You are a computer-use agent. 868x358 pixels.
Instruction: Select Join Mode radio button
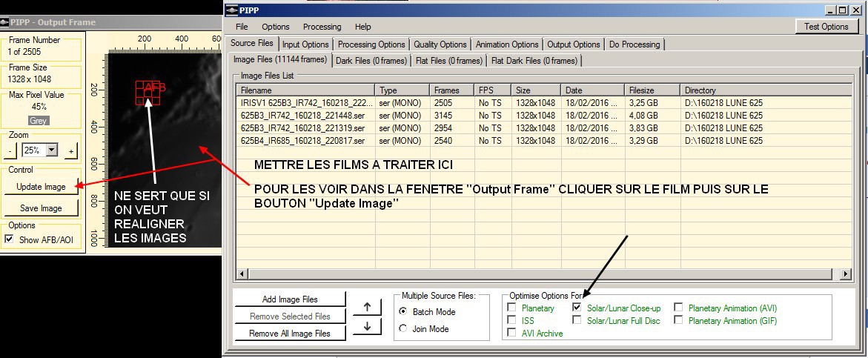point(403,328)
